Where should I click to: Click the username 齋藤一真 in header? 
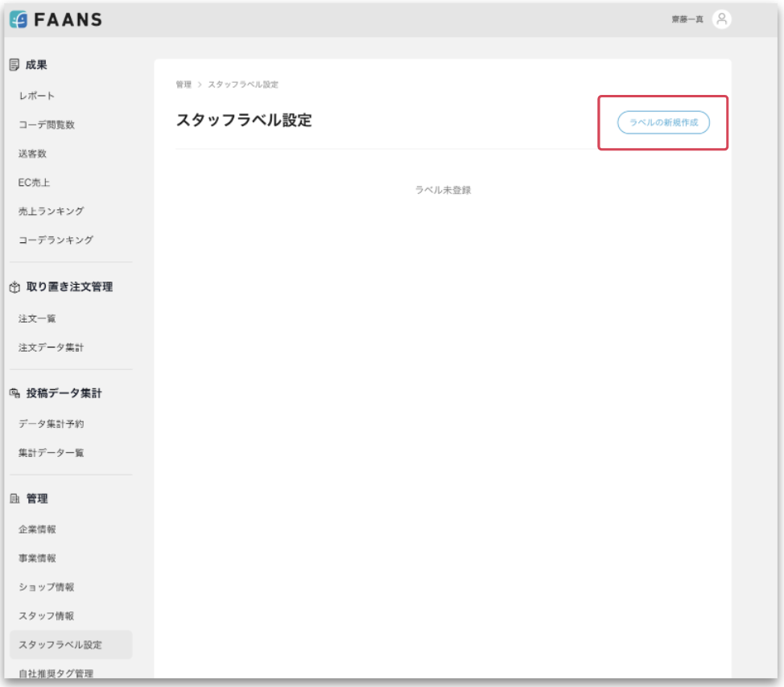[687, 19]
